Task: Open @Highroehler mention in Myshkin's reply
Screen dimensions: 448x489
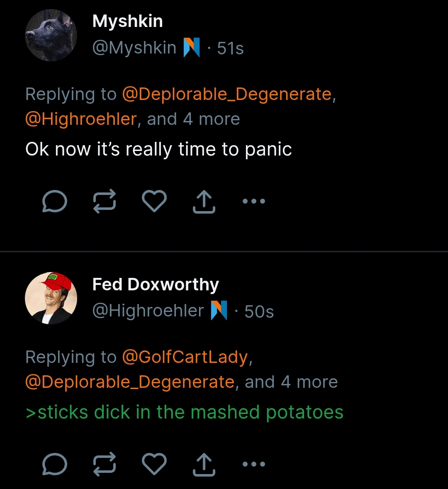Action: (x=81, y=119)
